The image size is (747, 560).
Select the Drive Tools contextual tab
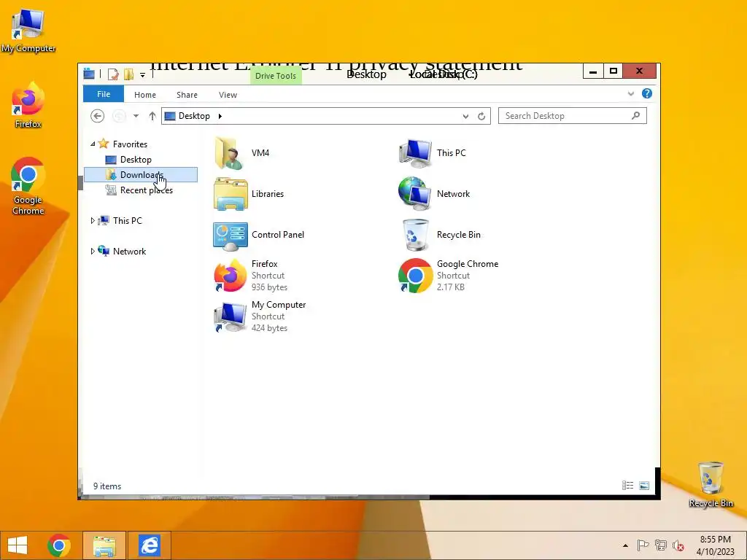coord(275,76)
